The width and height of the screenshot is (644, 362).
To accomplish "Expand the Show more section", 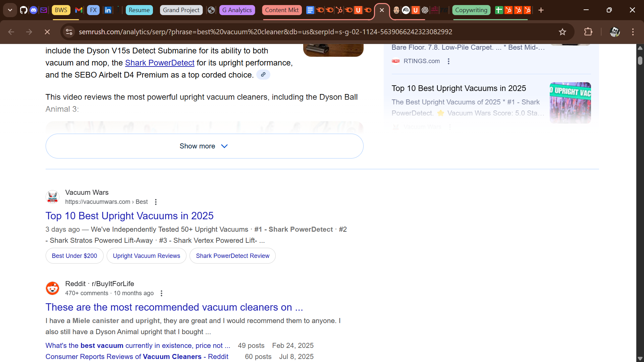I will (204, 146).
